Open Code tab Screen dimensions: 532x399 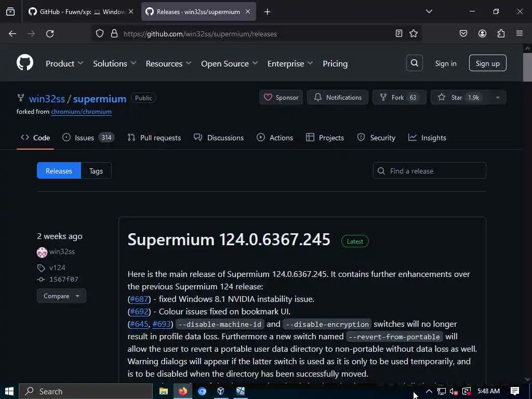coord(35,138)
